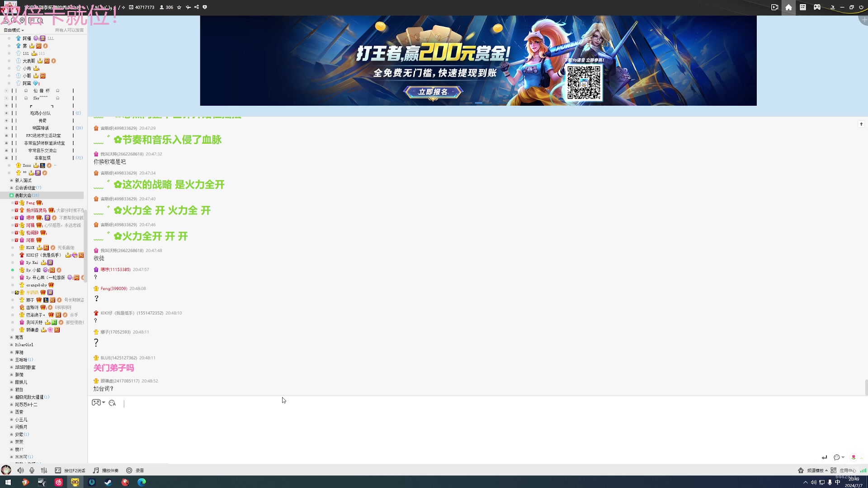868x488 pixels.
Task: Report channel using the shield alert icon
Action: 205,7
